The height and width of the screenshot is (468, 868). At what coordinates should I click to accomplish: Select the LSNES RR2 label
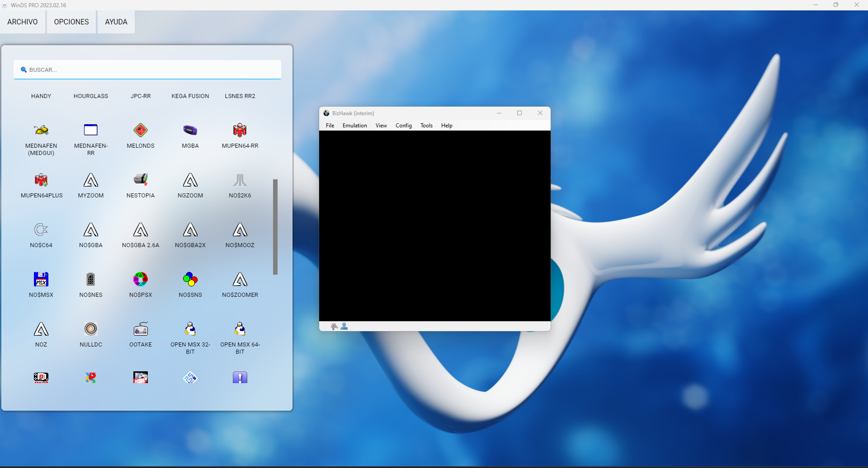240,96
